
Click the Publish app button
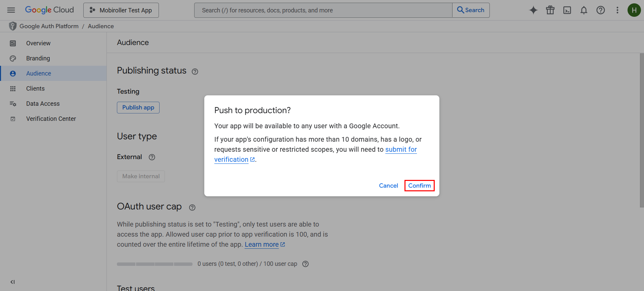tap(138, 107)
